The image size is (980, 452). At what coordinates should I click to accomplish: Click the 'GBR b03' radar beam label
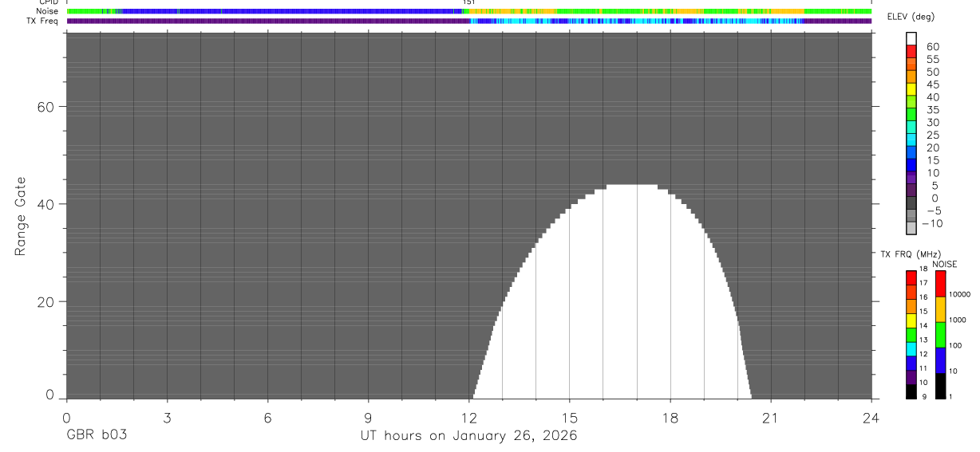point(97,436)
